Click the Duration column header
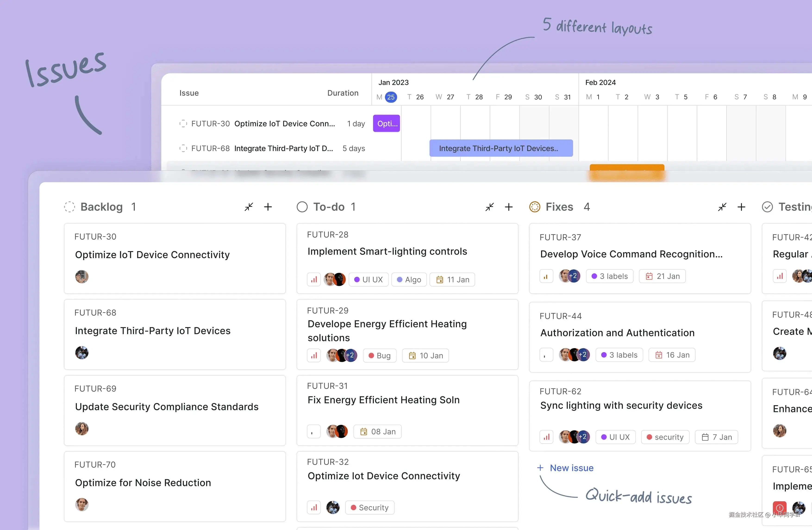 pos(343,93)
